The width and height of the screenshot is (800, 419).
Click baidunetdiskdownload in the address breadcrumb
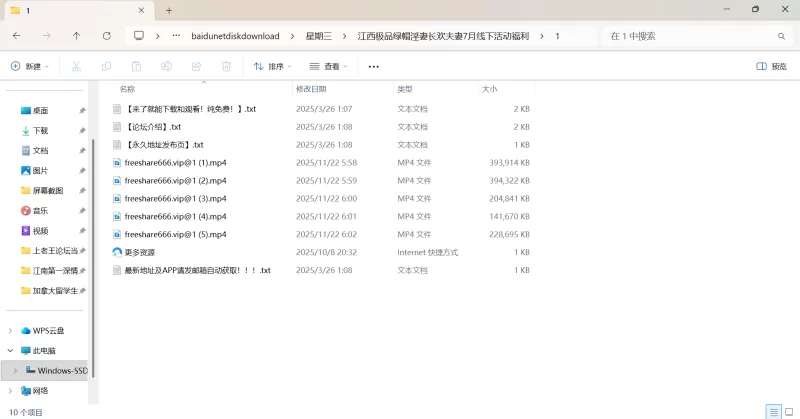tap(235, 36)
